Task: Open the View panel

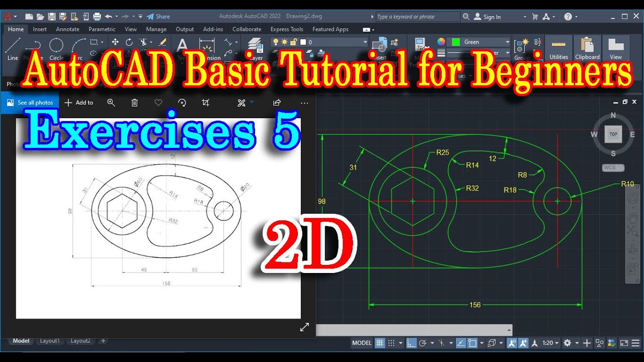Action: pyautogui.click(x=616, y=49)
